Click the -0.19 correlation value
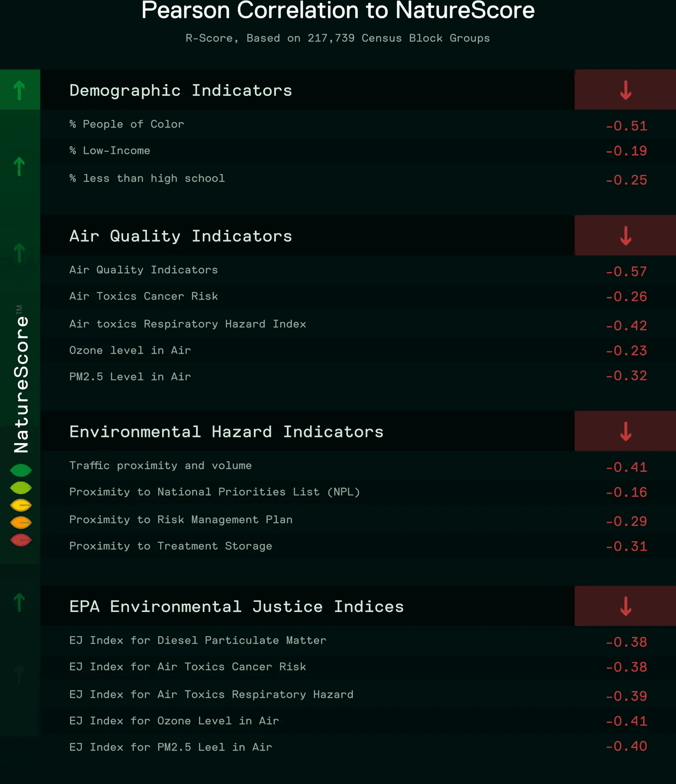676x784 pixels. pos(626,151)
